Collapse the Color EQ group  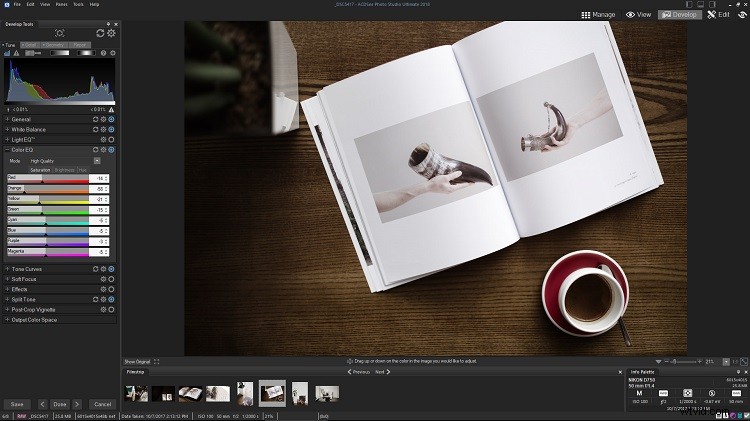[x=7, y=150]
